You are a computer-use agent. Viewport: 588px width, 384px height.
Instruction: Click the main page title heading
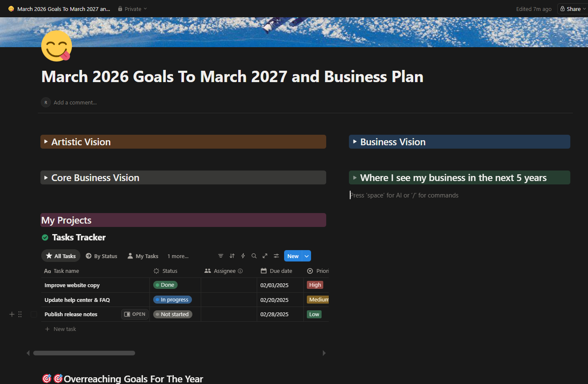point(232,77)
